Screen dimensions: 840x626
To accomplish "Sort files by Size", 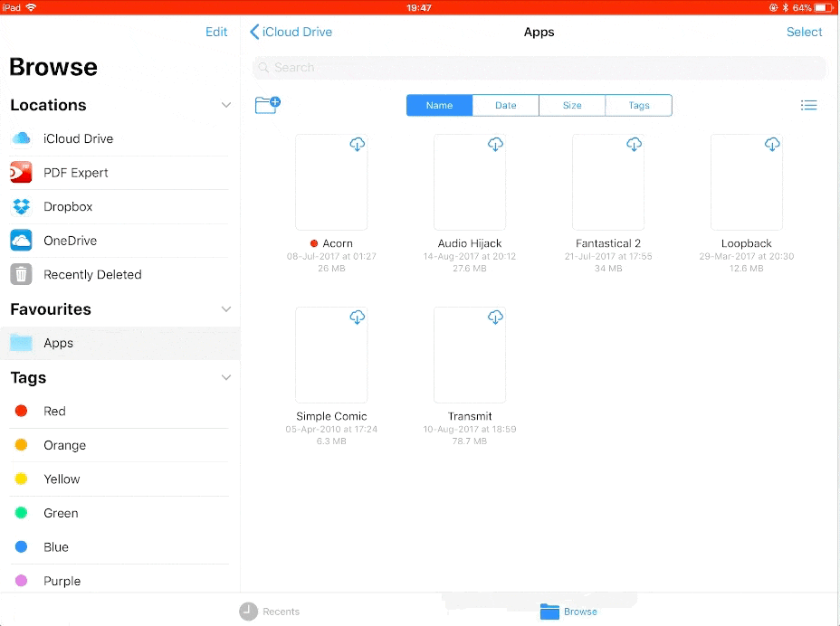I will 572,106.
